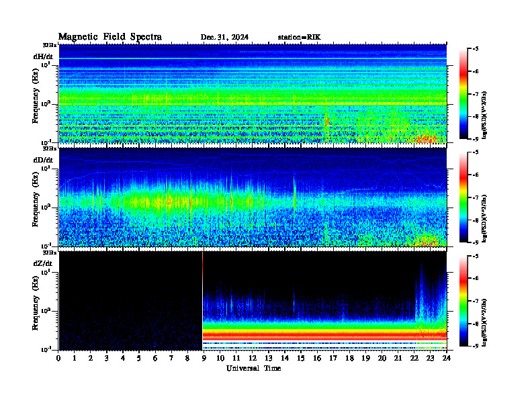Click the "-9" tick on the dH/dt color scale
The width and height of the screenshot is (532, 411).
(x=476, y=139)
